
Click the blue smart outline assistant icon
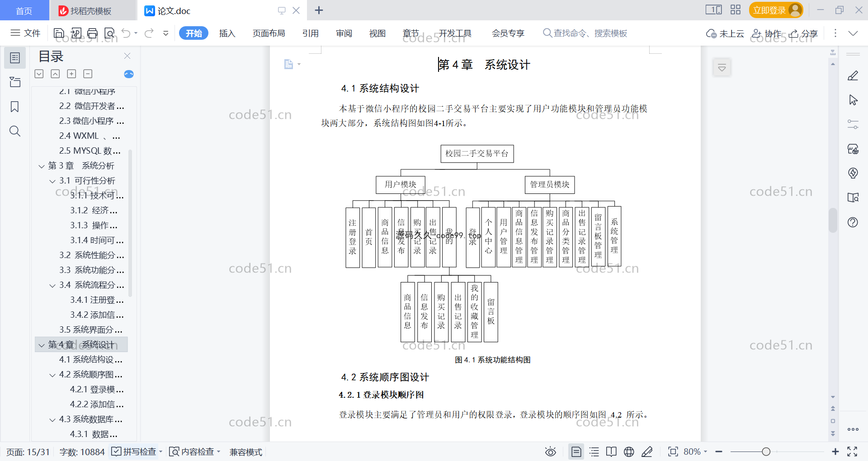pyautogui.click(x=129, y=74)
